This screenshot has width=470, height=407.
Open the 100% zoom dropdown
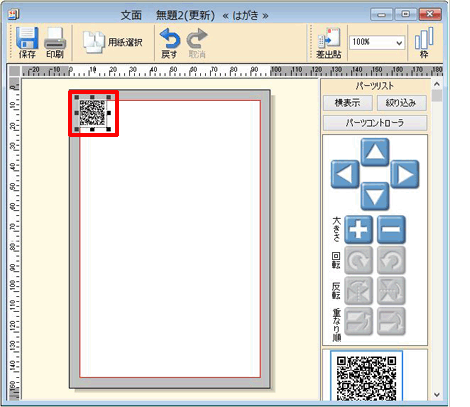point(377,42)
